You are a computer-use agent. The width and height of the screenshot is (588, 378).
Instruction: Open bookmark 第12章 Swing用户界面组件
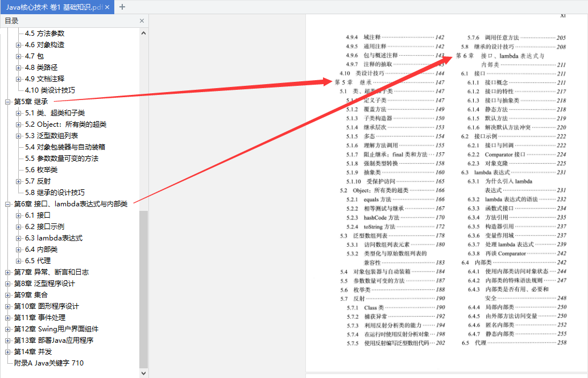tap(56, 329)
